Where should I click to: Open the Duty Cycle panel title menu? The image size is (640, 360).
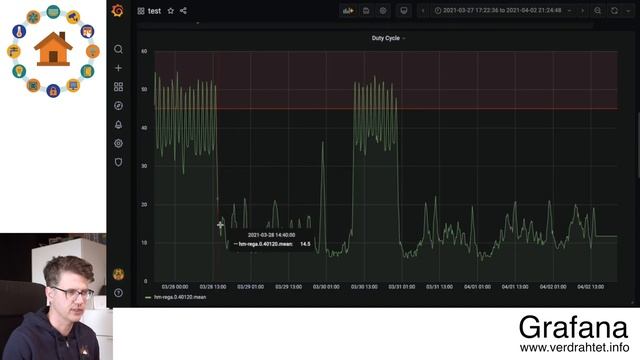coord(388,38)
